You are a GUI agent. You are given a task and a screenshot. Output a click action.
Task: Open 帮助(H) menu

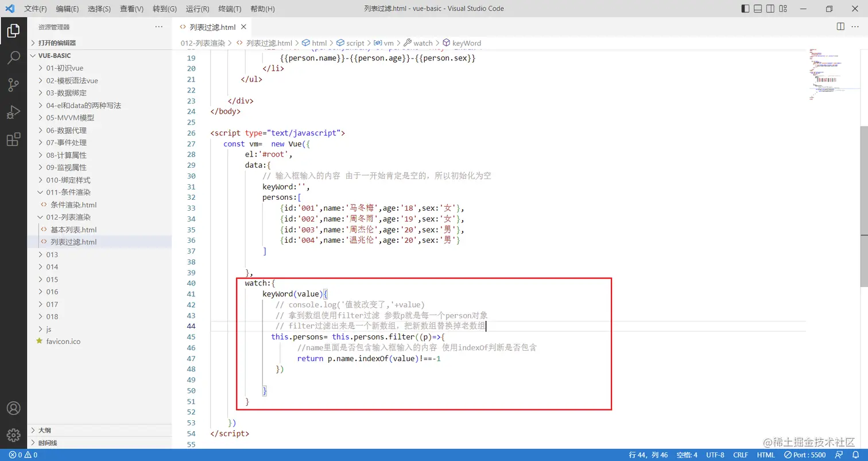click(x=263, y=9)
